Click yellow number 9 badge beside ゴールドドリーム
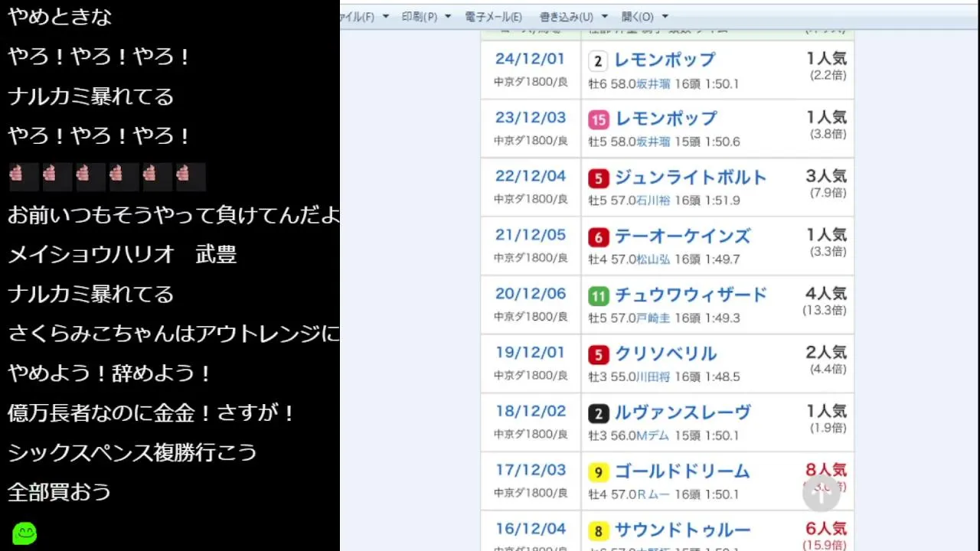 (598, 473)
